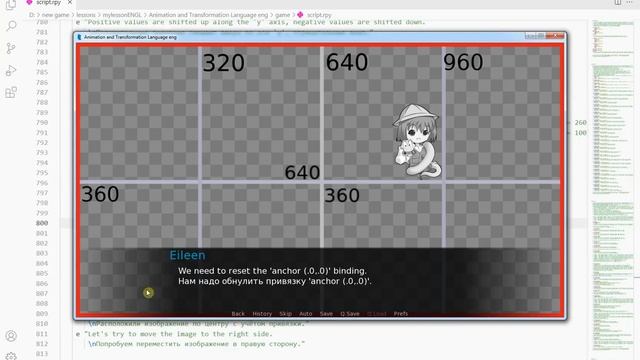Viewport: 640px width, 360px height.
Task: Close the Ren'Py game window
Action: 555,36
